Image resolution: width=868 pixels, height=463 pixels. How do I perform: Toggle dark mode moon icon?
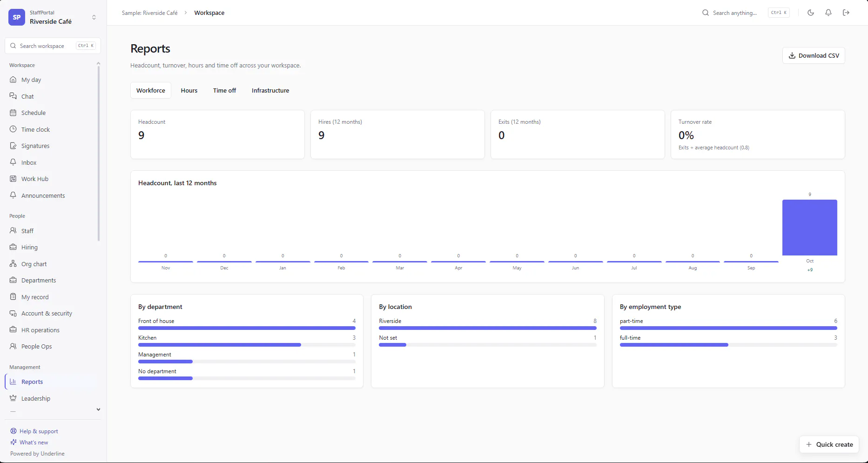(811, 13)
